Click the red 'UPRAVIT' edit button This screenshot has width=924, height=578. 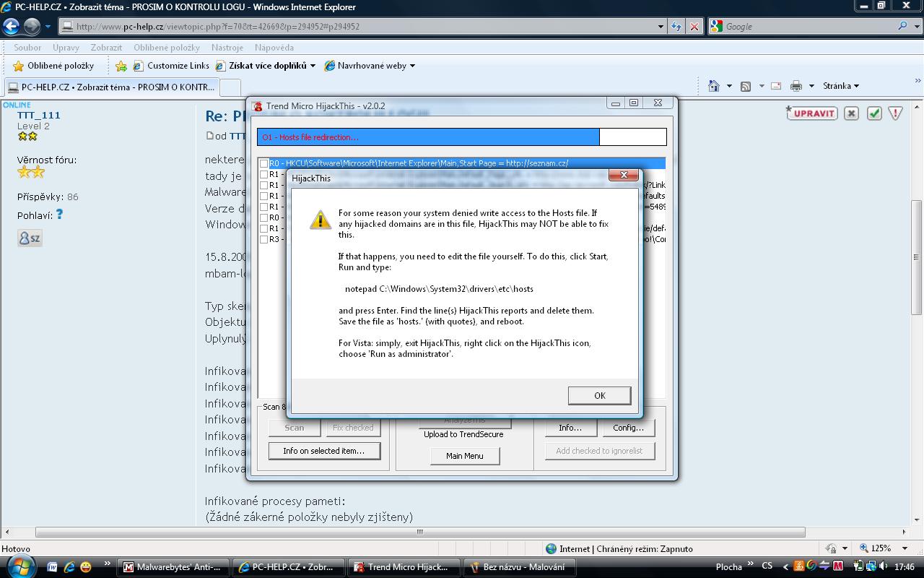tap(811, 113)
